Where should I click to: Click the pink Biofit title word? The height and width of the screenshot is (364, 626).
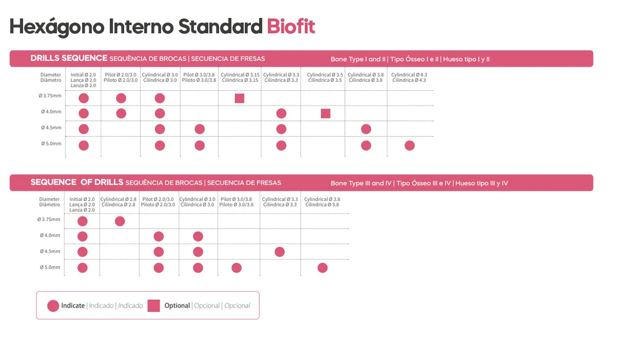(291, 27)
